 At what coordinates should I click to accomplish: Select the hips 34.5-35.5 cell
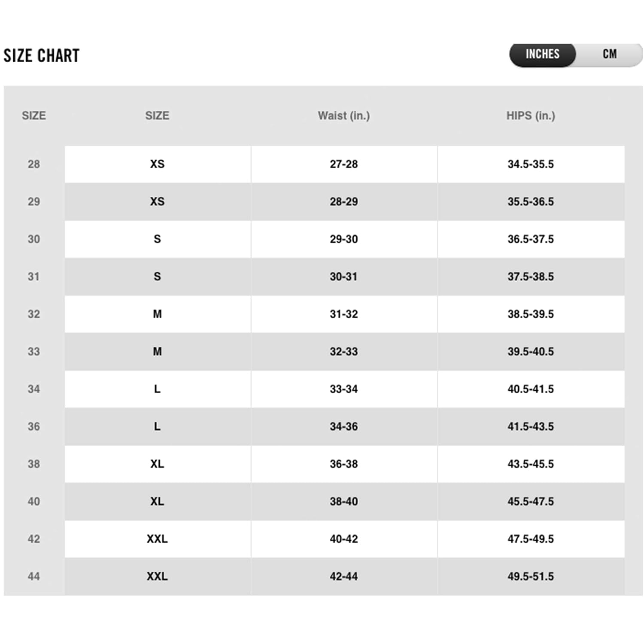click(531, 164)
